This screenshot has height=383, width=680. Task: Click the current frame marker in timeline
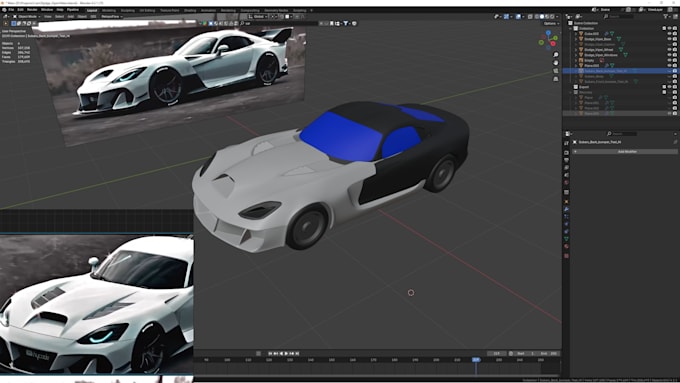476,360
